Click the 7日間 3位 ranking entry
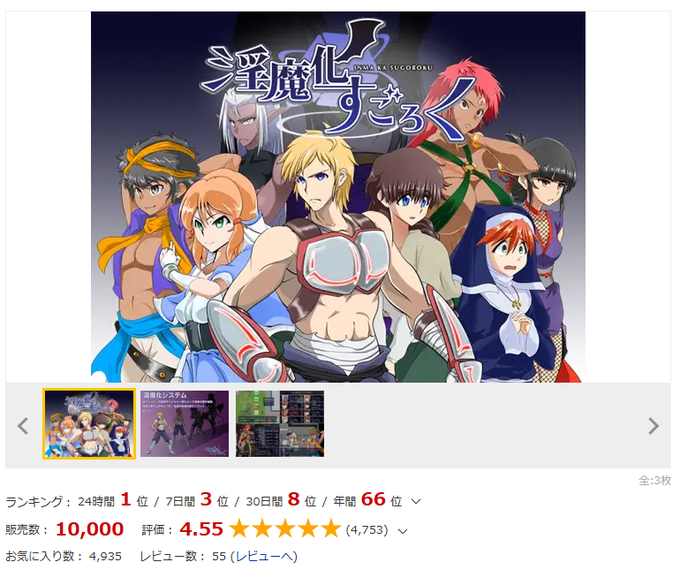 [x=197, y=500]
